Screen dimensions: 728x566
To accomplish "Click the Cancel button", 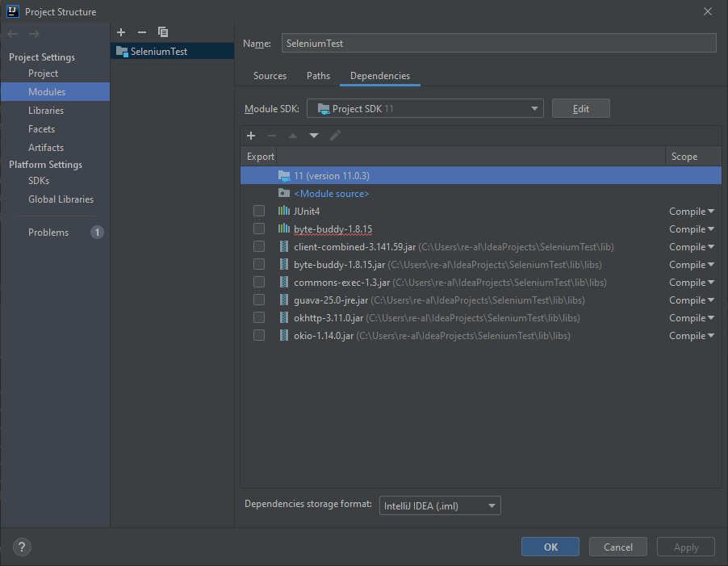I will tap(618, 547).
